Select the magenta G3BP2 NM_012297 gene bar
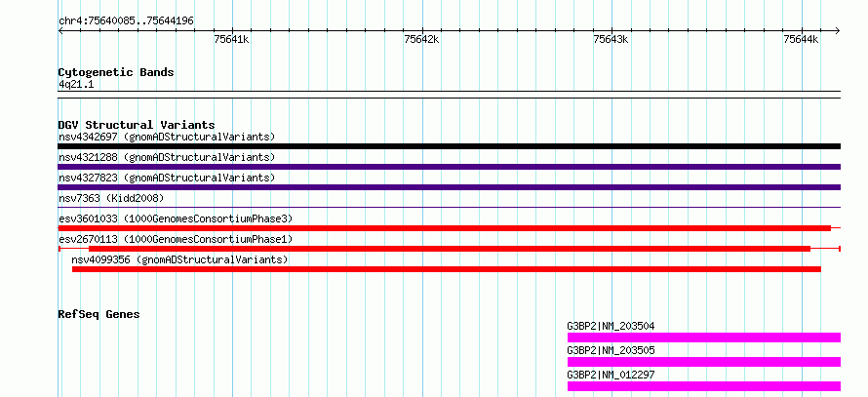Viewport: 868px width, 397px height. coord(704,386)
